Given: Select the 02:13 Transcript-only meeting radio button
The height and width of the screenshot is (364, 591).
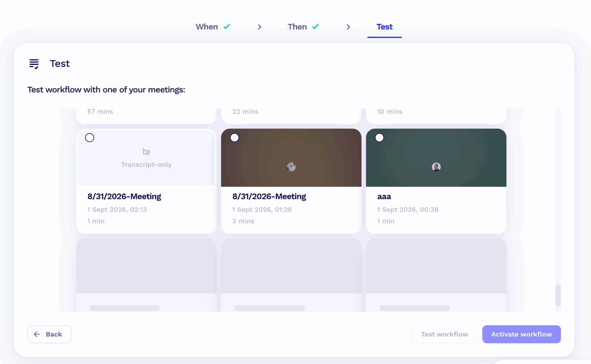Looking at the screenshot, I should tap(90, 138).
